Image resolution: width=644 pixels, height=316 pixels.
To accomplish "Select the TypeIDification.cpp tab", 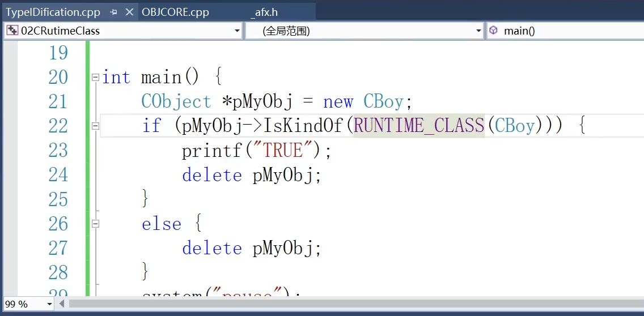I will point(53,12).
